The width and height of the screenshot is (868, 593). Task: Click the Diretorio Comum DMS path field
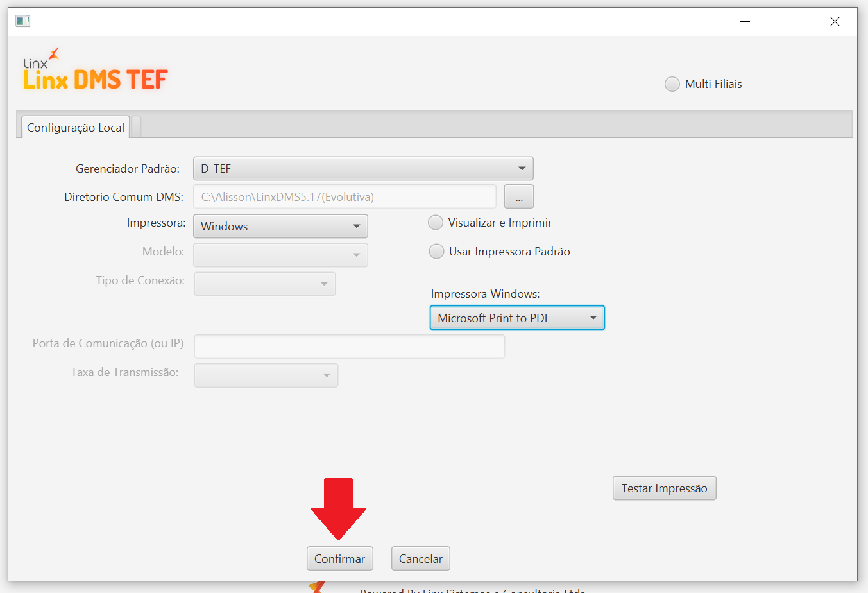coord(345,197)
